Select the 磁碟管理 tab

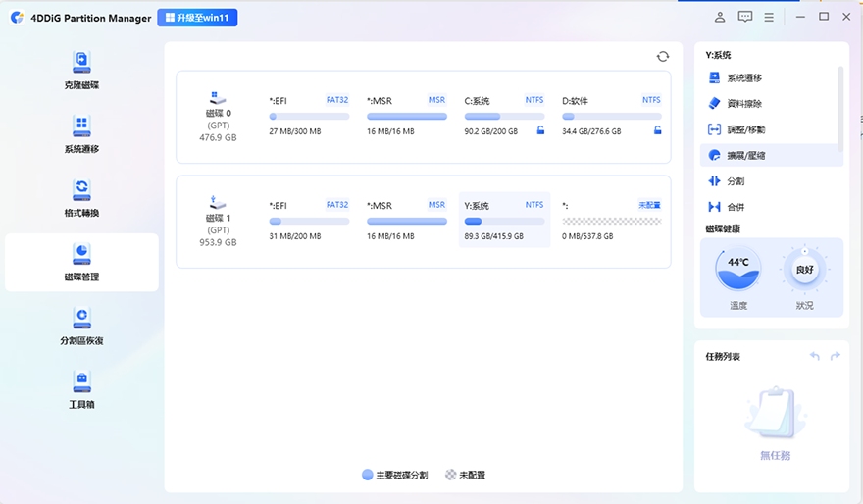(81, 262)
